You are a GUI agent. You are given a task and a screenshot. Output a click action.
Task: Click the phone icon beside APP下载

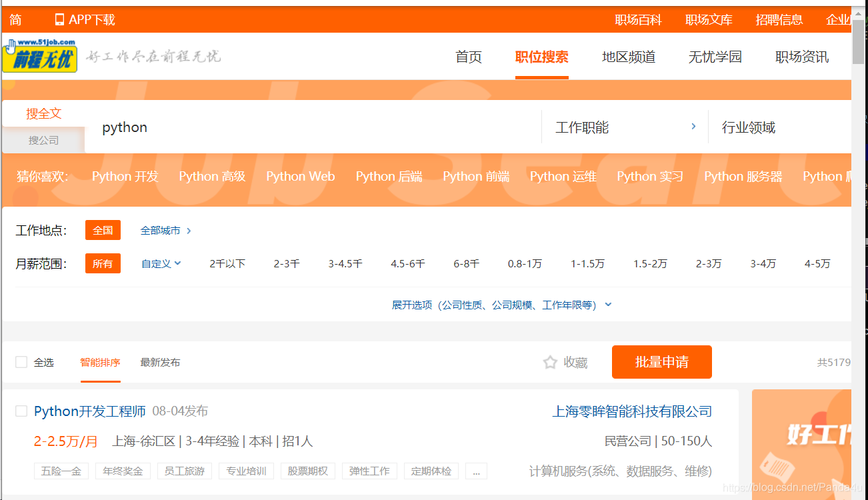(59, 19)
